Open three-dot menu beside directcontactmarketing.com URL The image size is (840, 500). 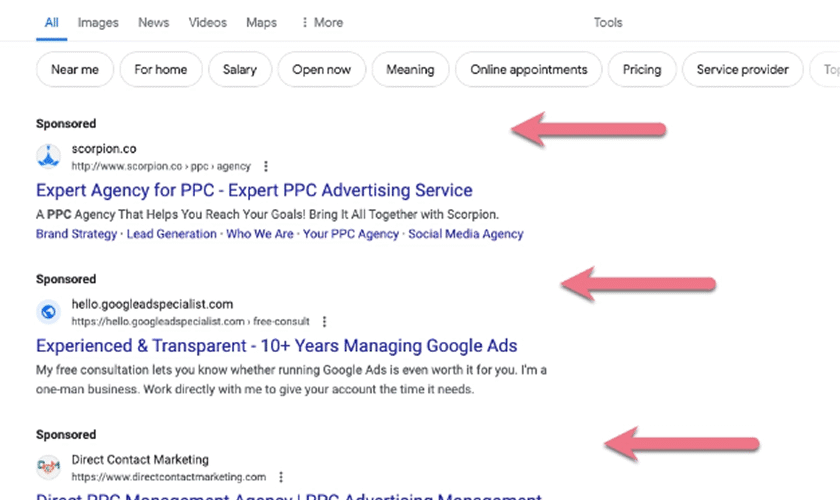point(282,477)
